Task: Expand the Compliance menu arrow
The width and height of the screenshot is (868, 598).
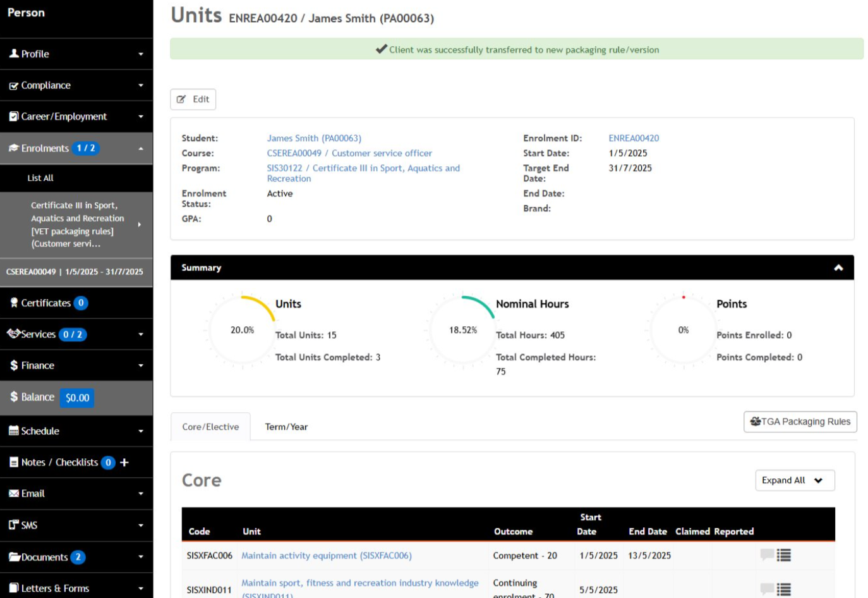Action: click(x=141, y=85)
